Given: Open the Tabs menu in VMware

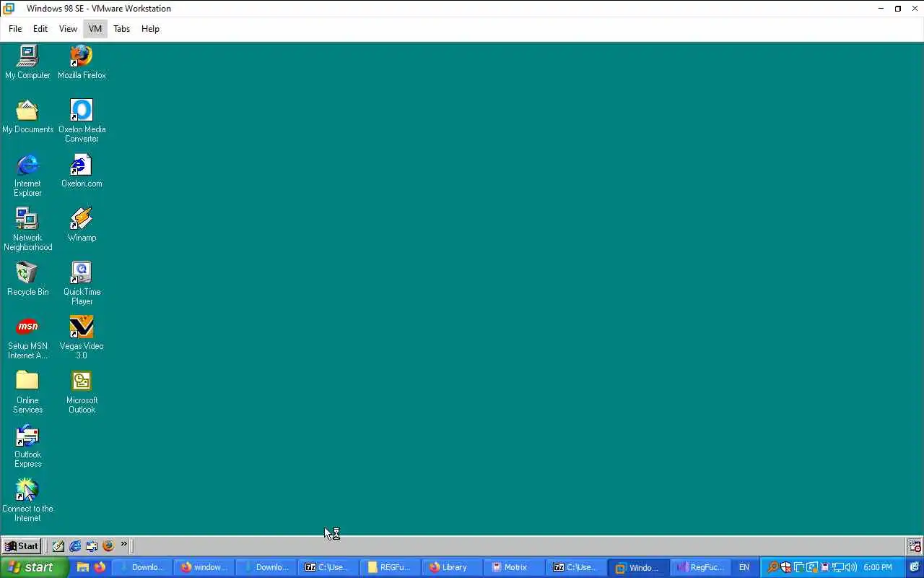Looking at the screenshot, I should click(121, 29).
